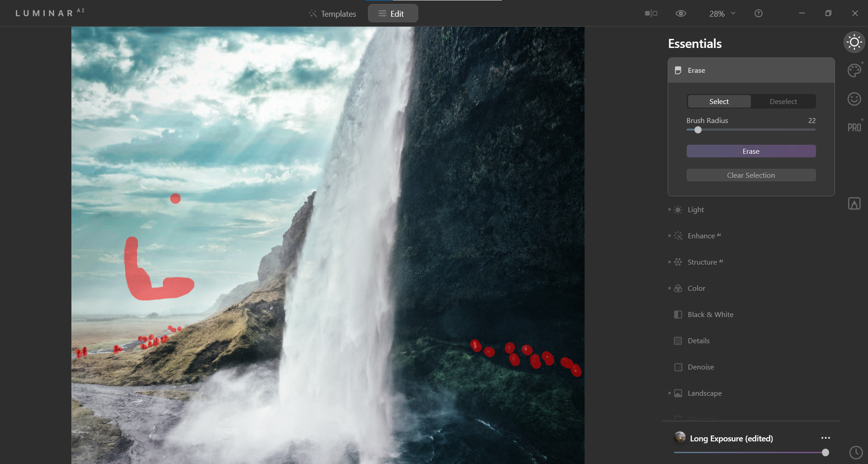Expand the Light tool
Viewport: 868px width, 464px height.
751,210
